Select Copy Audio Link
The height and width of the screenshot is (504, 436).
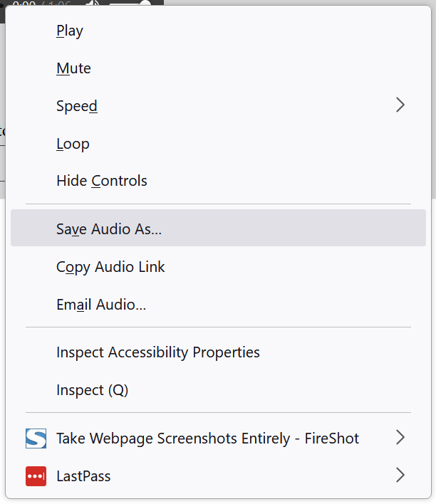click(110, 267)
